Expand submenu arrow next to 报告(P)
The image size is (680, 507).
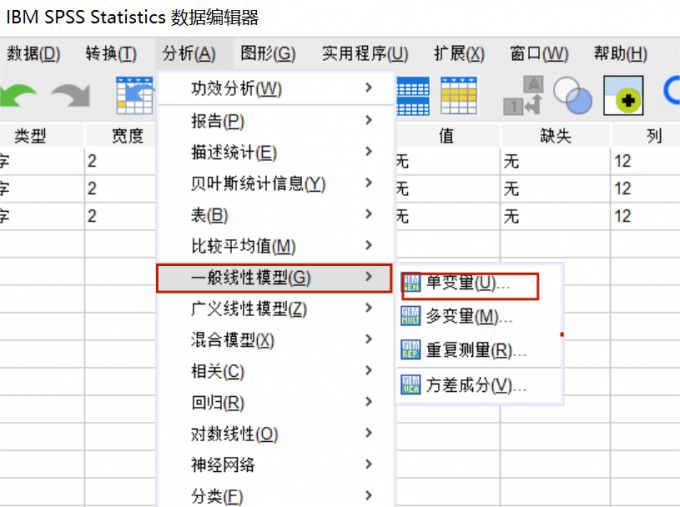tap(369, 120)
